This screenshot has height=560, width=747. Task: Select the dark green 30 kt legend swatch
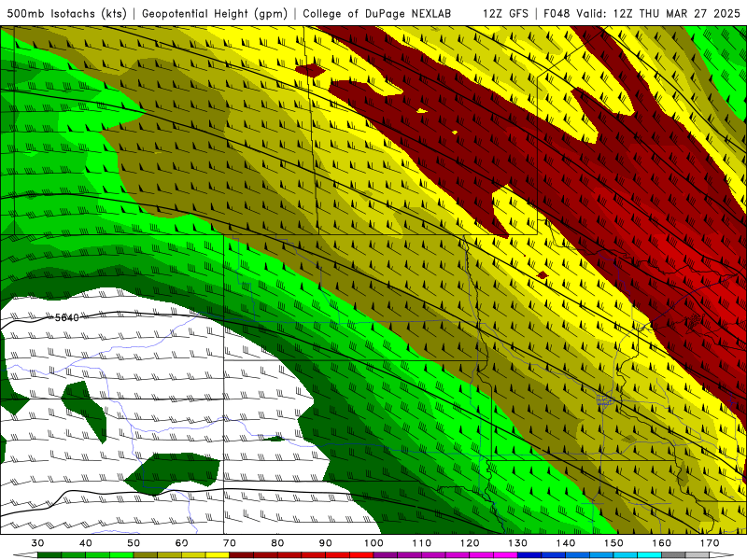[x=49, y=555]
